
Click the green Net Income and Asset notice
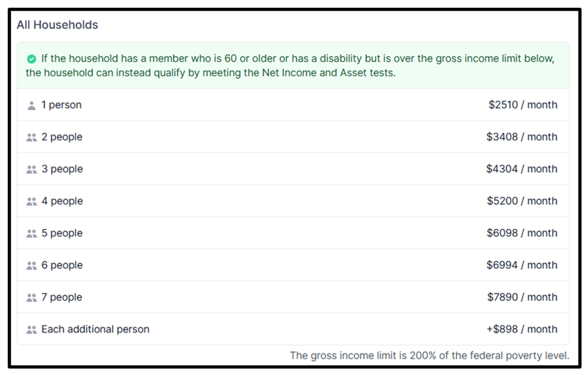pyautogui.click(x=293, y=65)
